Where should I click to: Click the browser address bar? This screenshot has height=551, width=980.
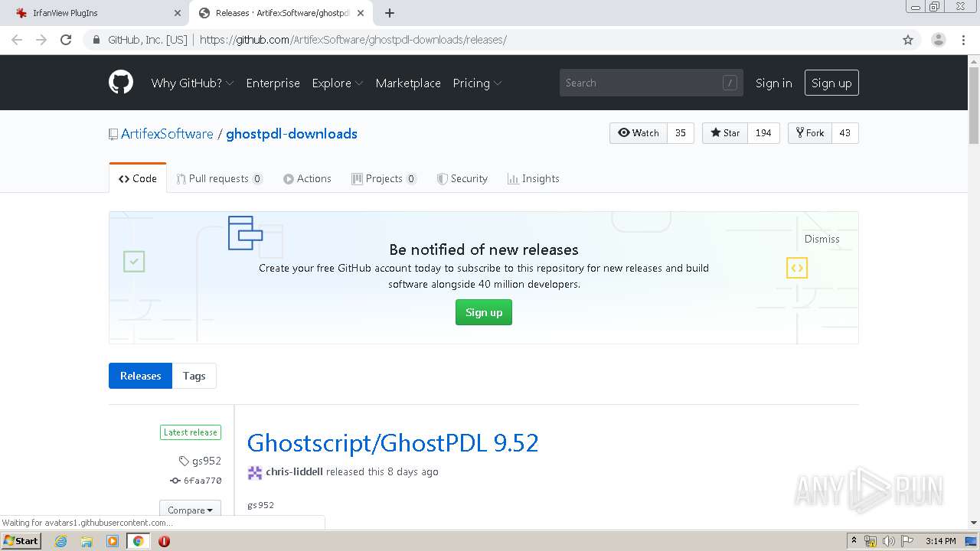[505, 40]
